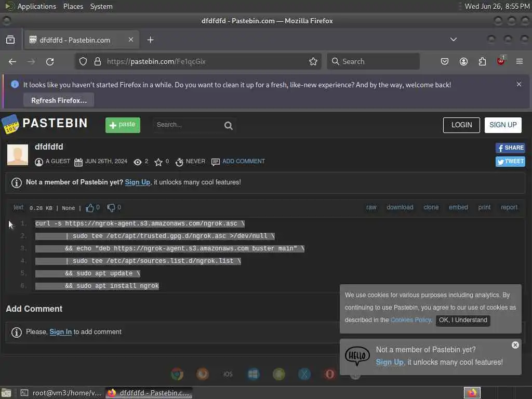Screen dimensions: 532x399
Task: Open the extensions puzzle icon
Action: coord(482,61)
